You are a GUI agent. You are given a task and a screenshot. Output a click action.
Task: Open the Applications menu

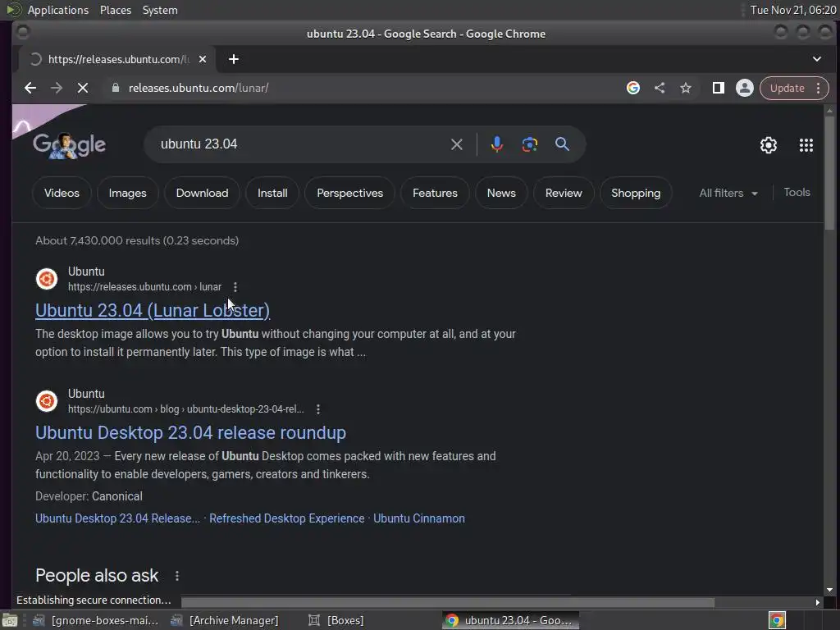58,10
